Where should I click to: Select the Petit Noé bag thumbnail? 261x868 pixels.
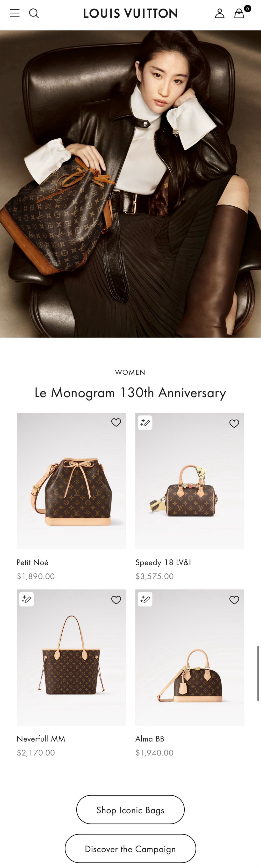pos(71,481)
